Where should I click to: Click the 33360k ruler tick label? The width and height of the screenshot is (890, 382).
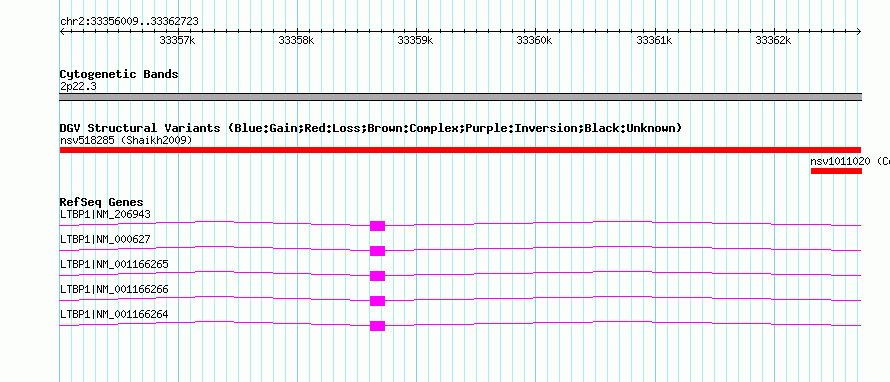(x=534, y=41)
